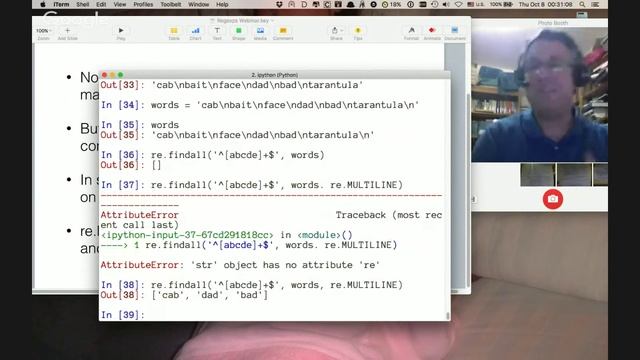640x360 pixels.
Task: Select second Photo Booth thumbnail
Action: (574, 174)
